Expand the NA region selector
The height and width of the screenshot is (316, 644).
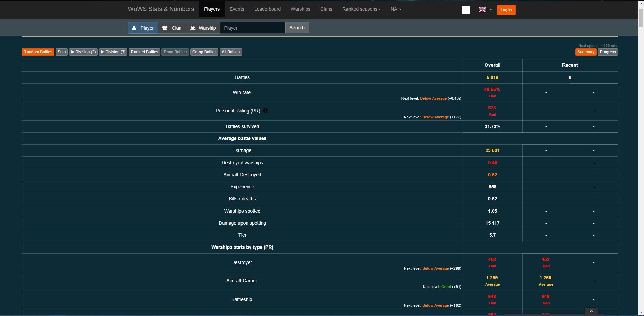[x=396, y=9]
